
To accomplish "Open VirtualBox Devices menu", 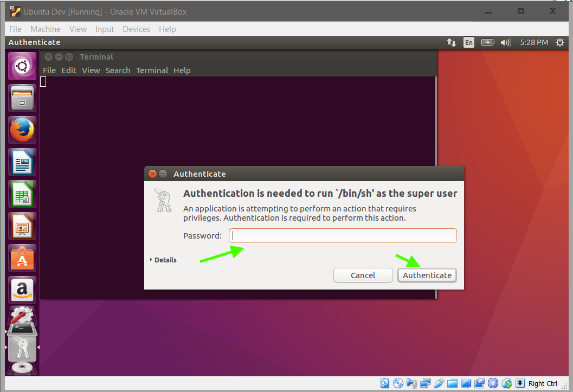I will coord(136,29).
